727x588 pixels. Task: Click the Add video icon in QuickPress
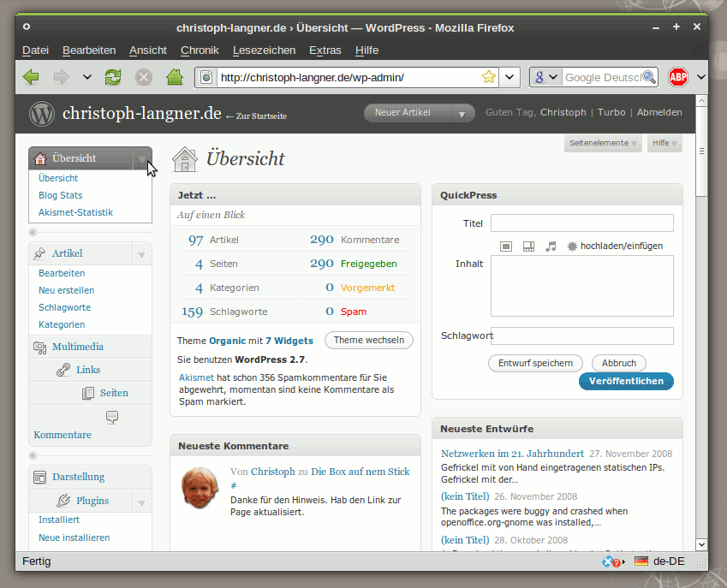[528, 246]
